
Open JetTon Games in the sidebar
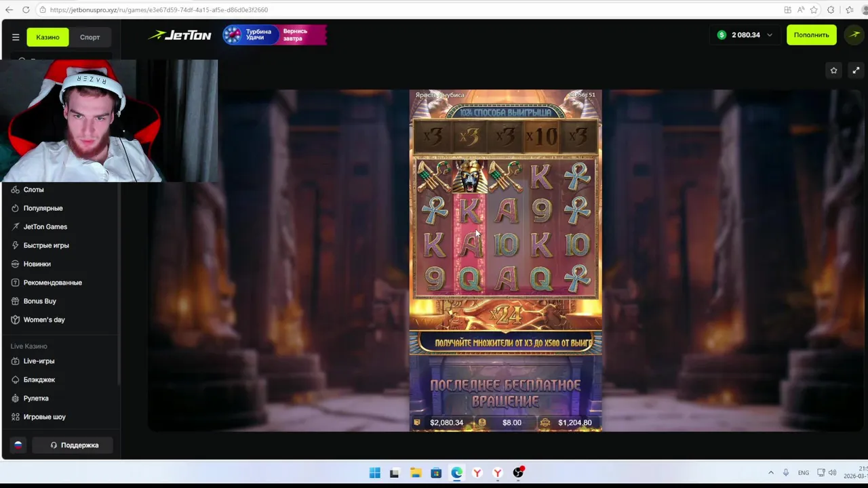[x=45, y=226]
